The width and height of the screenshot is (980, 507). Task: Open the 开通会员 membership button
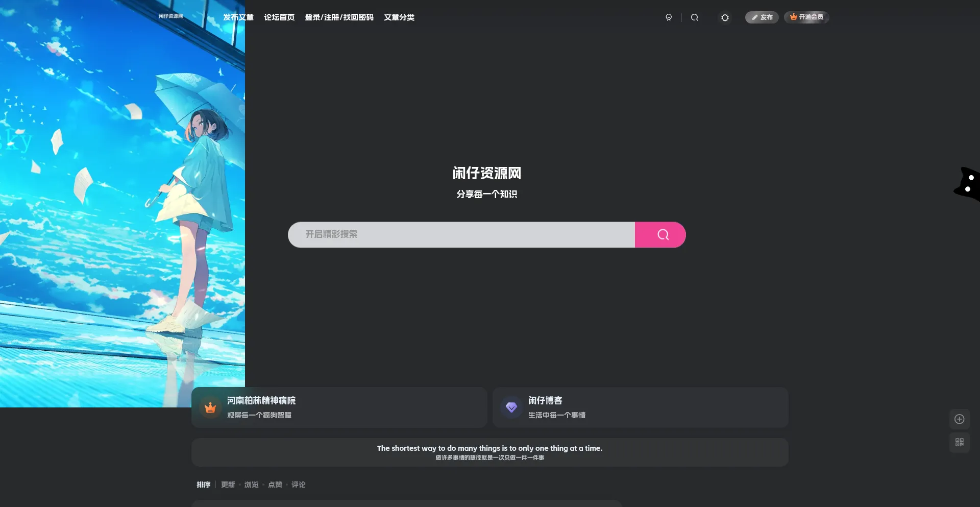pos(806,17)
